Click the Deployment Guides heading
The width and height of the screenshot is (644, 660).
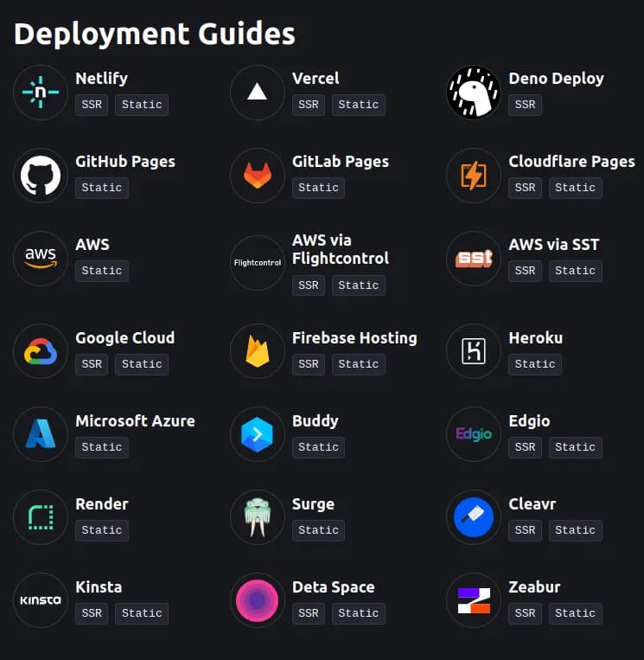pyautogui.click(x=155, y=34)
